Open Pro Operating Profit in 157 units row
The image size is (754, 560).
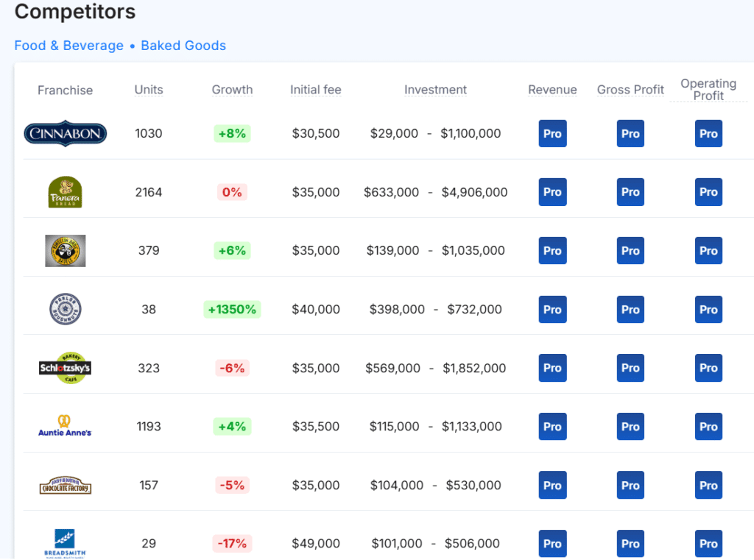pyautogui.click(x=708, y=486)
